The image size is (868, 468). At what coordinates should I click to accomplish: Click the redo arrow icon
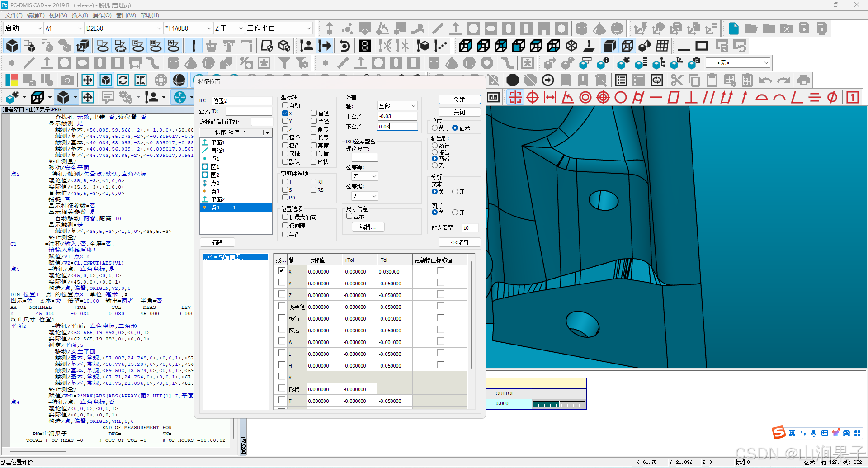[x=783, y=80]
